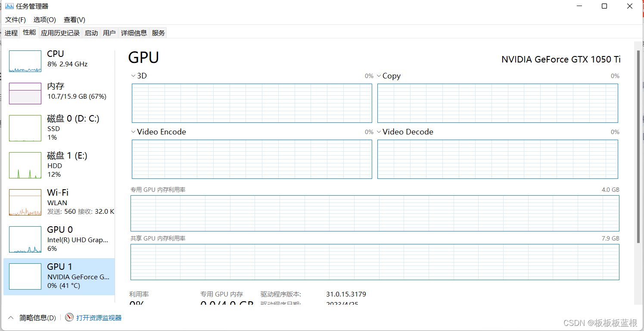644x331 pixels.
Task: Click the driver version 31.0.15.3179
Action: tap(346, 294)
